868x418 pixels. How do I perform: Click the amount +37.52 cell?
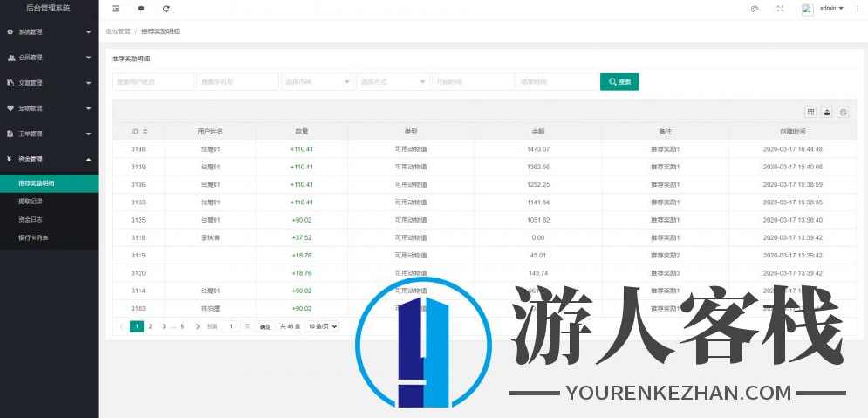pyautogui.click(x=301, y=237)
